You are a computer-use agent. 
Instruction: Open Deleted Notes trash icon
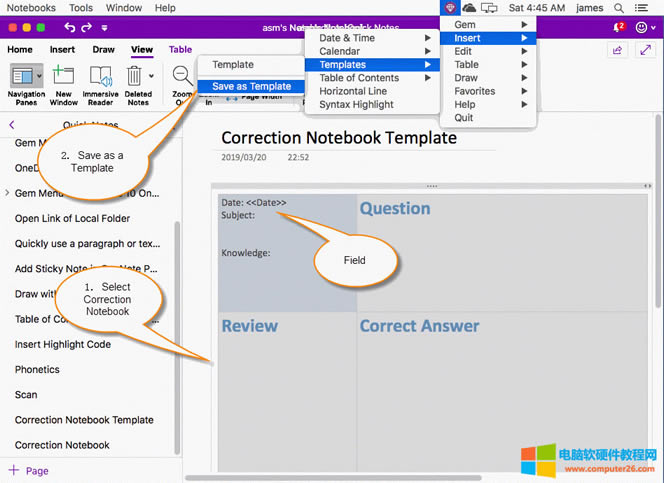pos(135,76)
